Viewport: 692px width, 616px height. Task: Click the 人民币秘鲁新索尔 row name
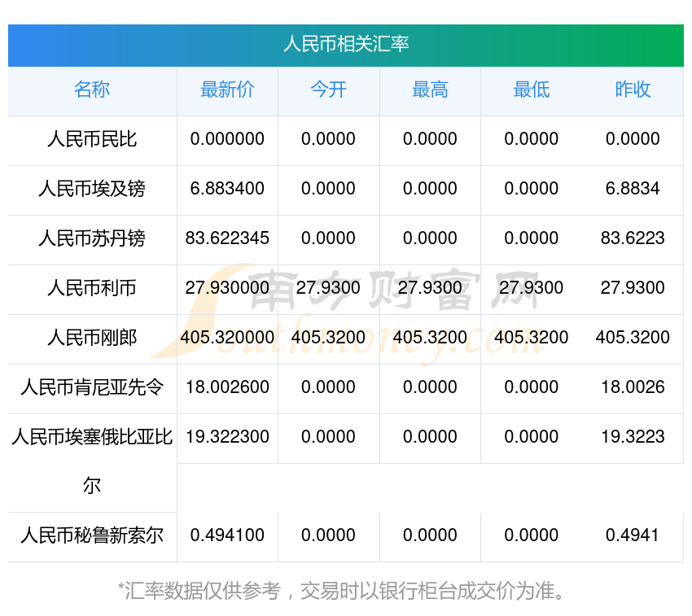(x=92, y=535)
